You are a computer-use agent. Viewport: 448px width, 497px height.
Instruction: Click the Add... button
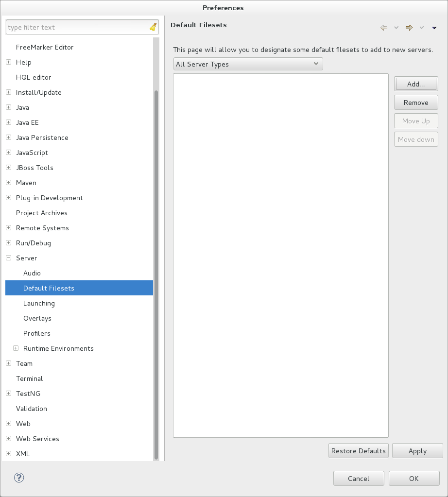415,84
